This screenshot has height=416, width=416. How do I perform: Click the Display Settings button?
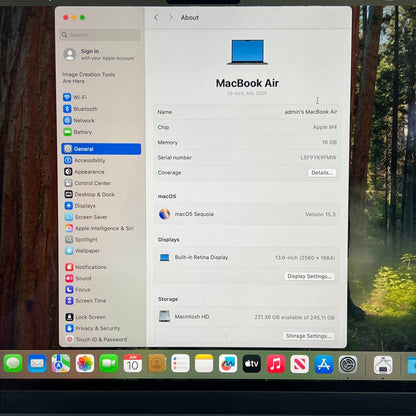click(x=309, y=276)
